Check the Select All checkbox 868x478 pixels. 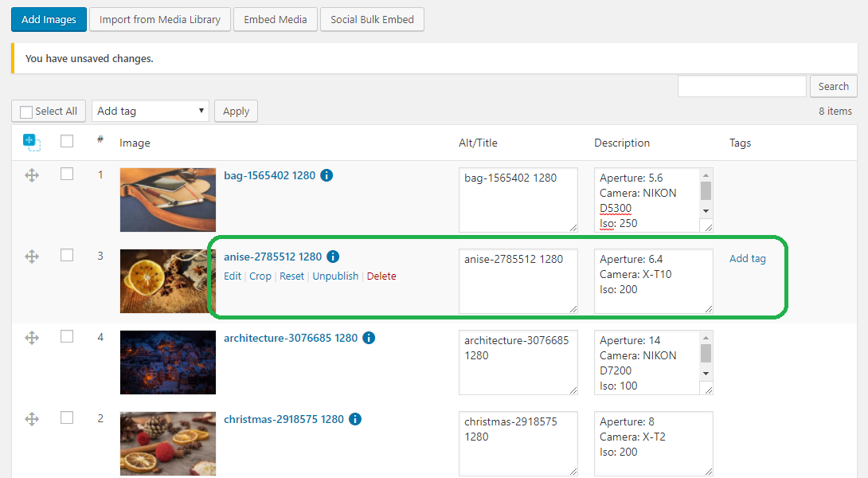pos(26,112)
